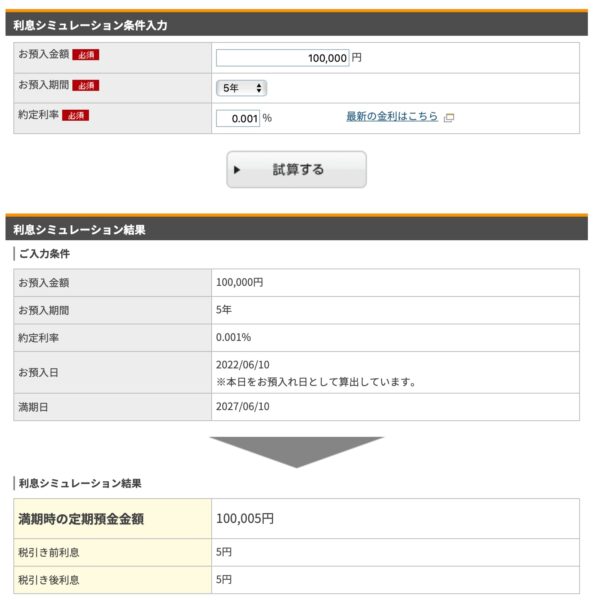Click the interest rate field showing 0.001
This screenshot has height=600, width=593.
click(x=238, y=118)
